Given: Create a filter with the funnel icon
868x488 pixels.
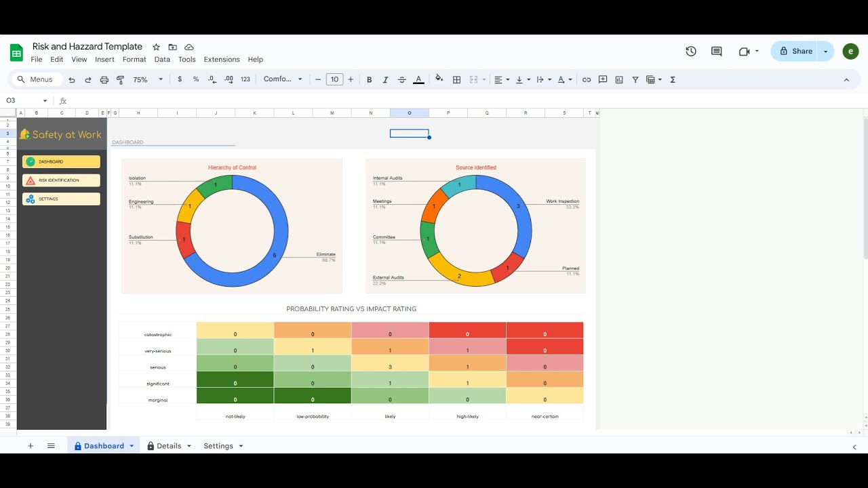Looking at the screenshot, I should coord(635,79).
